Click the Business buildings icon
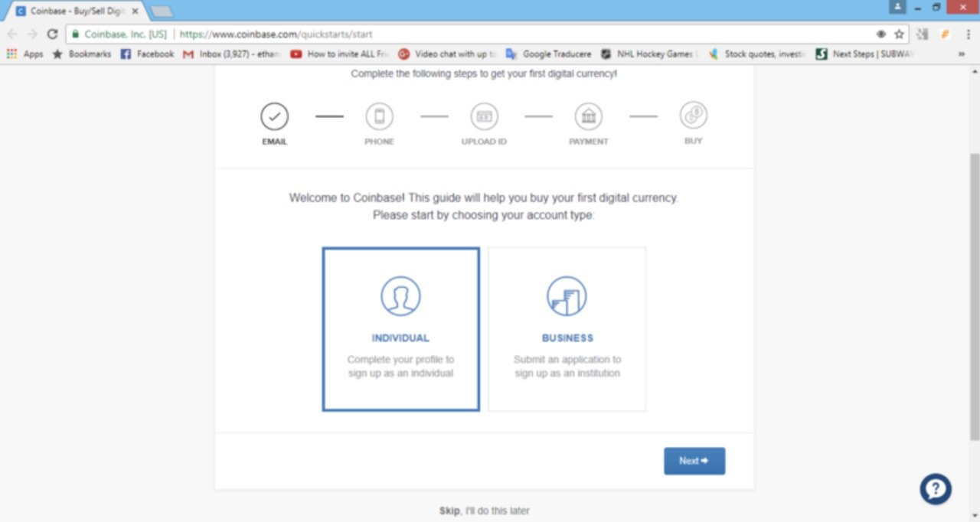 tap(567, 296)
